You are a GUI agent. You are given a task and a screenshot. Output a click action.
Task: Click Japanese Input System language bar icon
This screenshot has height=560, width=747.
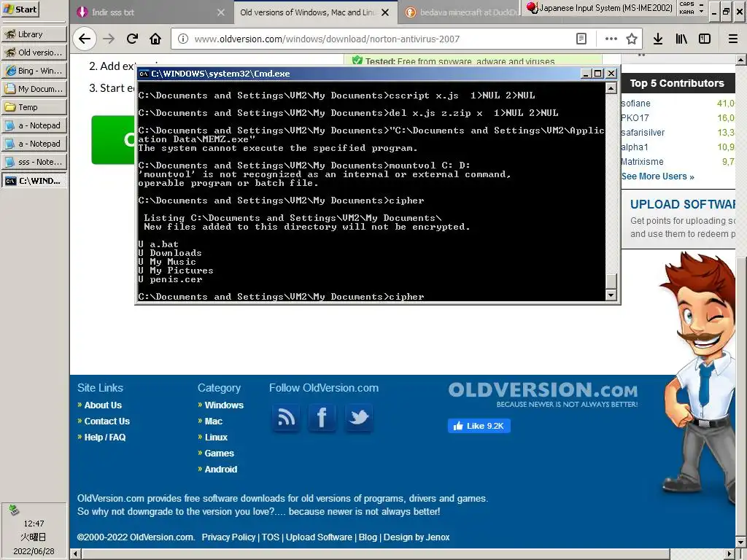[532, 8]
